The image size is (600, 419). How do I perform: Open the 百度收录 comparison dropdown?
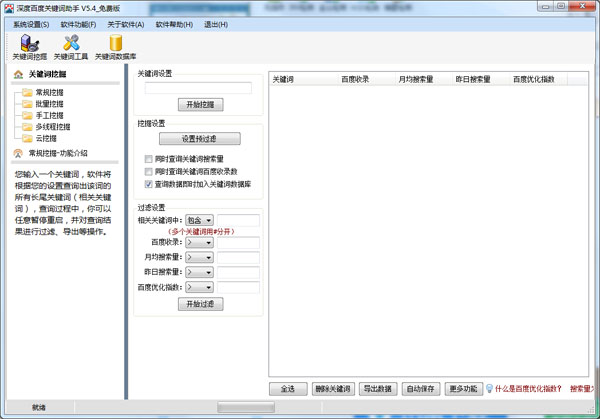coord(199,243)
